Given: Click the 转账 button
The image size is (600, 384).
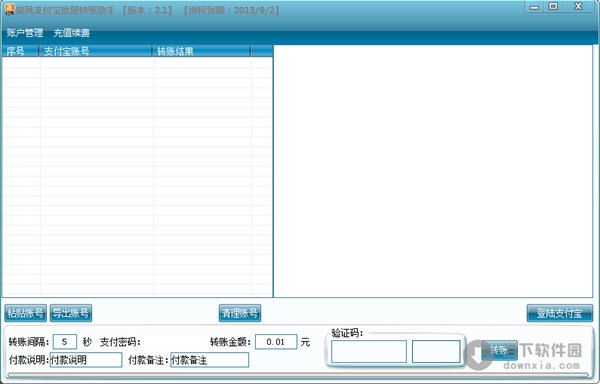Looking at the screenshot, I should pos(499,350).
